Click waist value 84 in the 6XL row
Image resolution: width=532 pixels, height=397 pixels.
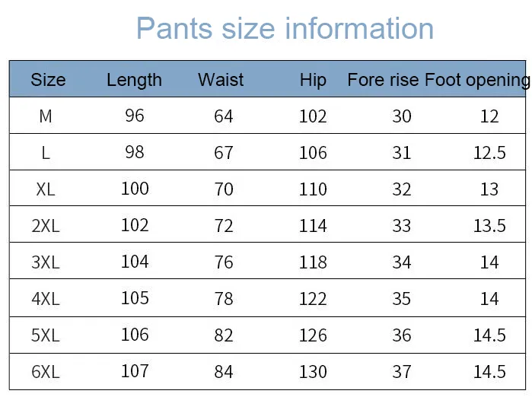tap(224, 372)
